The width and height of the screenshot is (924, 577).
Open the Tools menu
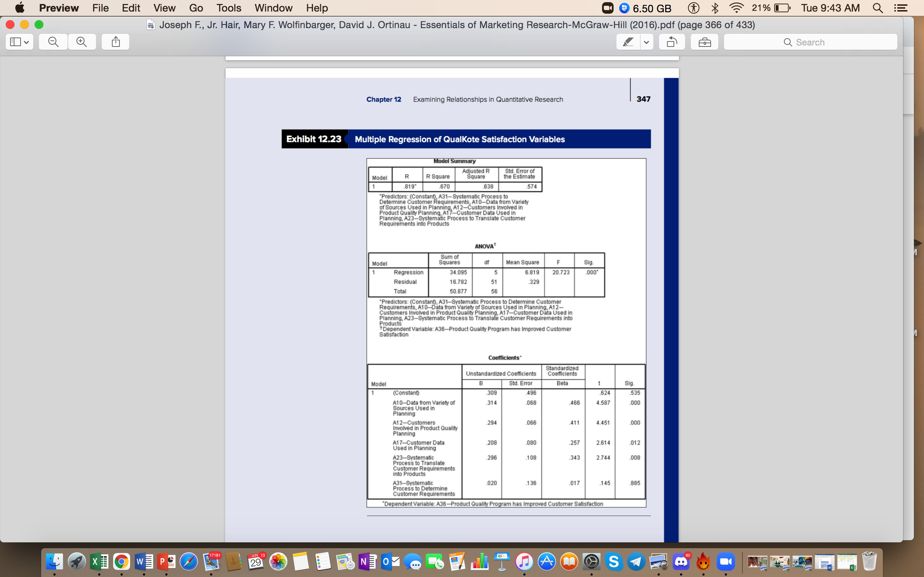pos(229,8)
